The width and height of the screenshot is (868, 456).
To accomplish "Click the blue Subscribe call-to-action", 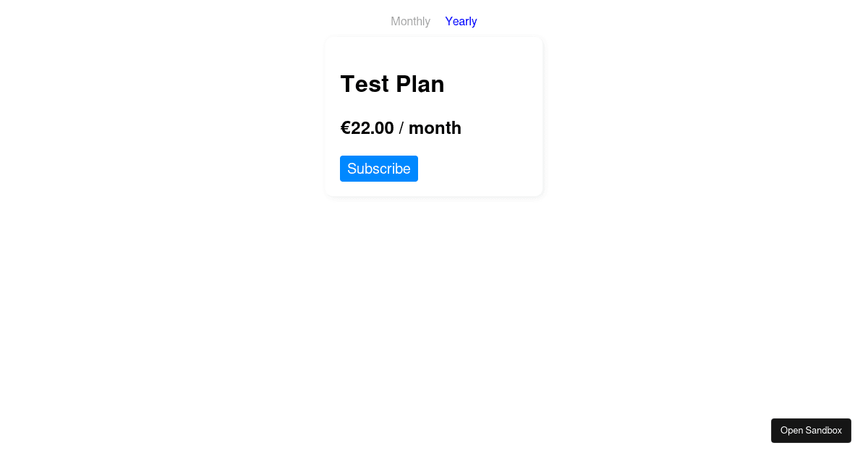I will click(x=379, y=168).
